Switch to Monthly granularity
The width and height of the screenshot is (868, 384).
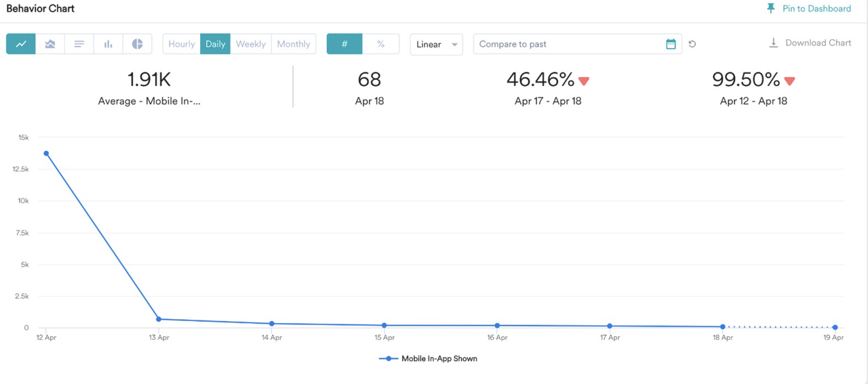294,44
